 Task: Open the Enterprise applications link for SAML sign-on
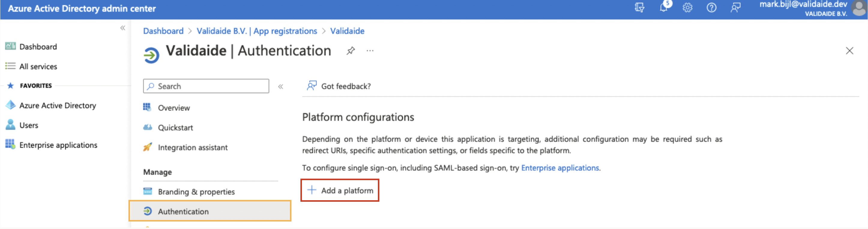point(560,168)
